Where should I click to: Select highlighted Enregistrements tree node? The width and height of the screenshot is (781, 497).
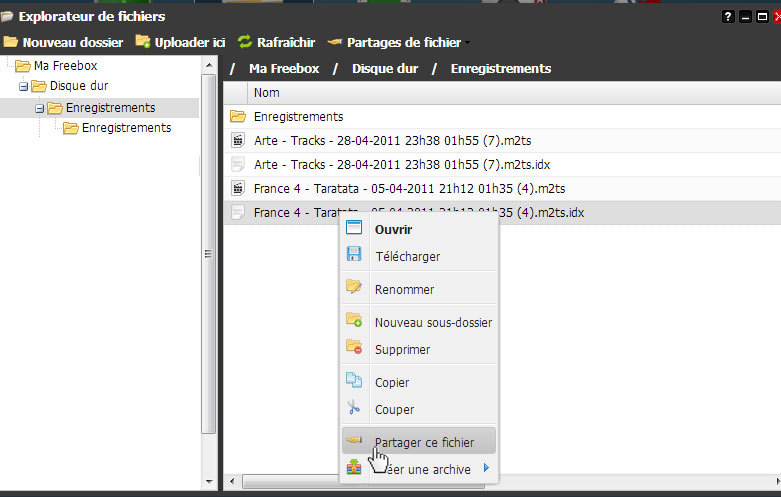[111, 108]
